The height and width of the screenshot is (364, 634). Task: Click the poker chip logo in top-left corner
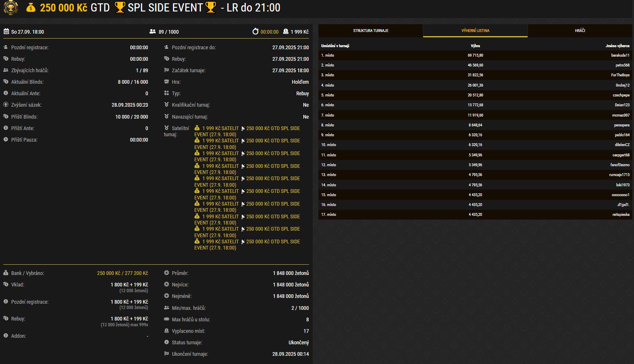point(10,7)
